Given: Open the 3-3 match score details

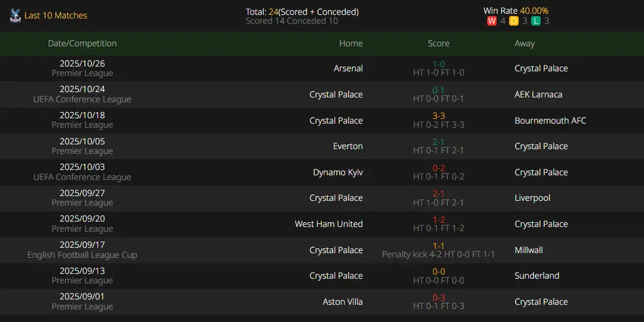Looking at the screenshot, I should pos(438,116).
